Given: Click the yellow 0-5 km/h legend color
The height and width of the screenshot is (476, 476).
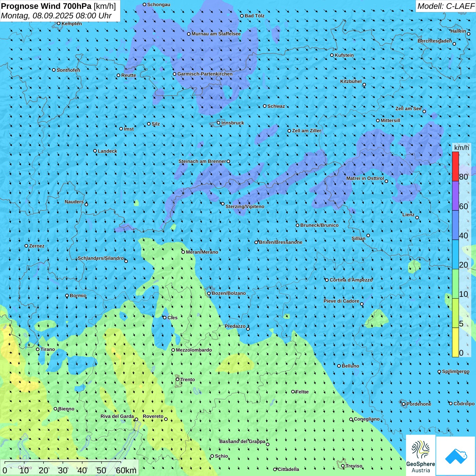Looking at the screenshot, I should [455, 342].
